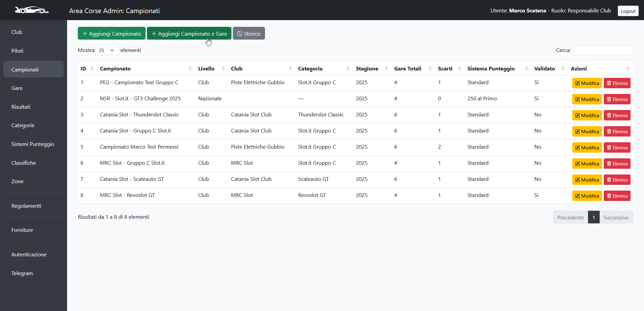Click the race car logo icon
The width and height of the screenshot is (644, 311).
(32, 10)
